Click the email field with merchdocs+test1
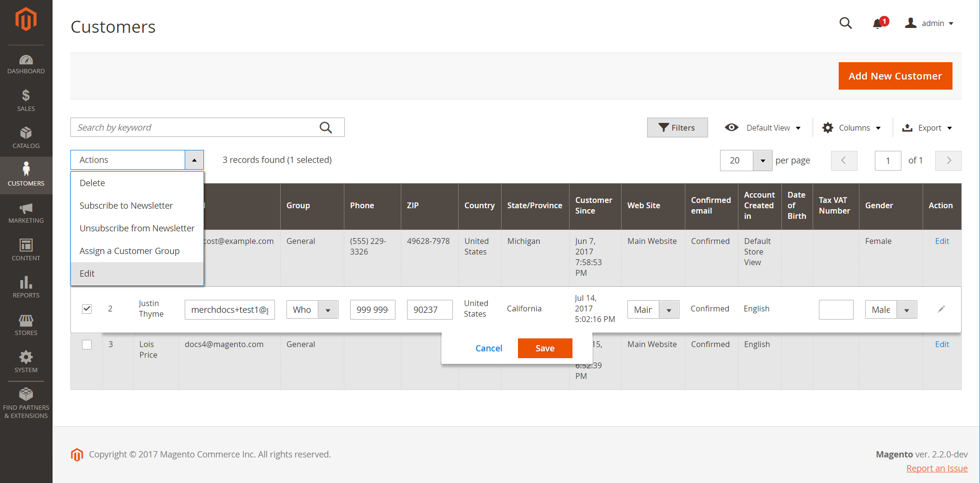Image resolution: width=980 pixels, height=483 pixels. (x=230, y=309)
